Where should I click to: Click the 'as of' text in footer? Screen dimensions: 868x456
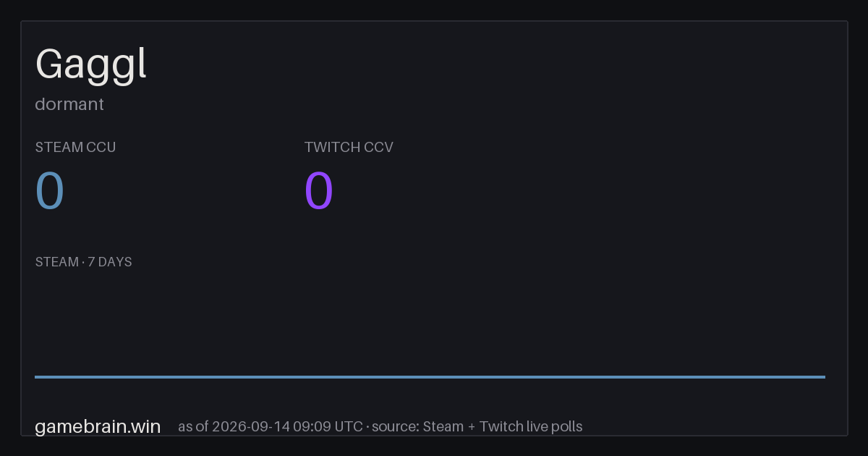click(193, 426)
